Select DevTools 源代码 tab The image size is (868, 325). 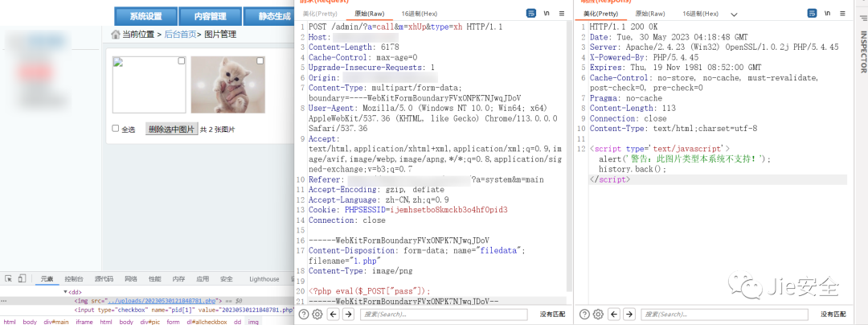coord(104,279)
